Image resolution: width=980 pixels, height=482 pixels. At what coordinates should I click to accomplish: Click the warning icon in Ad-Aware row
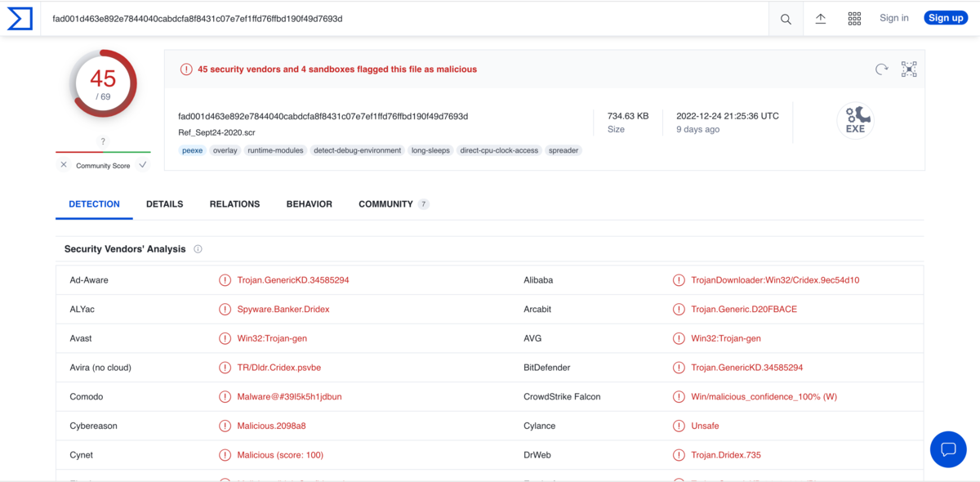pos(225,280)
